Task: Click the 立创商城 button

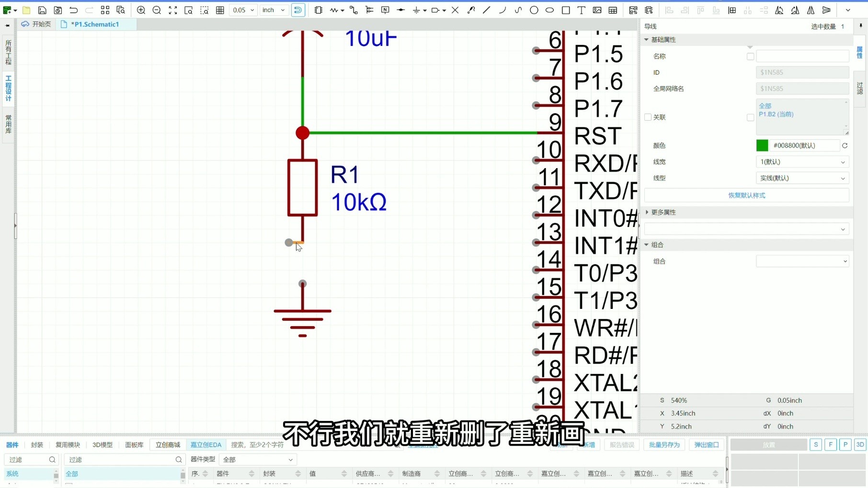Action: 168,445
